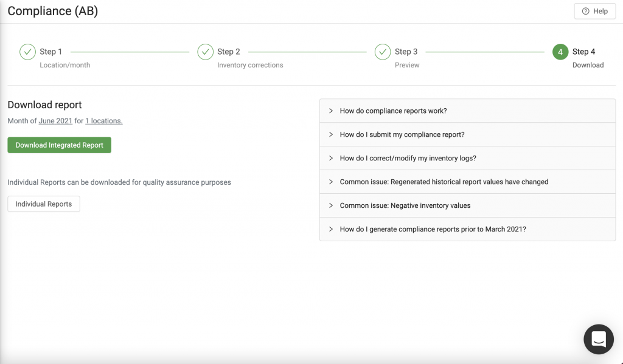This screenshot has height=364, width=623.
Task: Click the June 2021 link
Action: click(x=55, y=121)
